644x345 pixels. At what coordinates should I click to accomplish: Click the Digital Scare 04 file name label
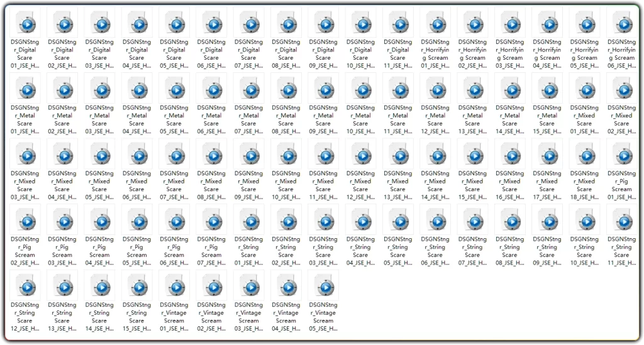tap(136, 54)
